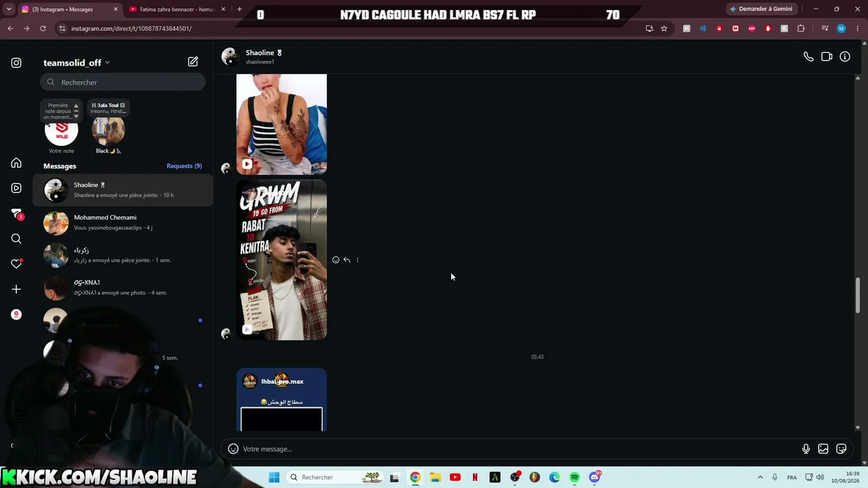Open Netflix from the taskbar
The image size is (868, 488).
coord(475,477)
